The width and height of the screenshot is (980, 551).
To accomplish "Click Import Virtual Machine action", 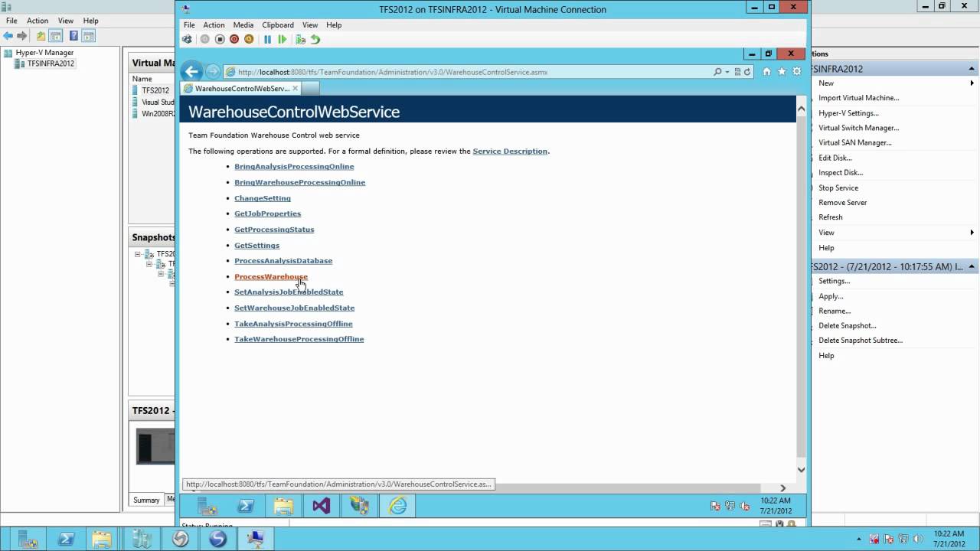I will (858, 98).
